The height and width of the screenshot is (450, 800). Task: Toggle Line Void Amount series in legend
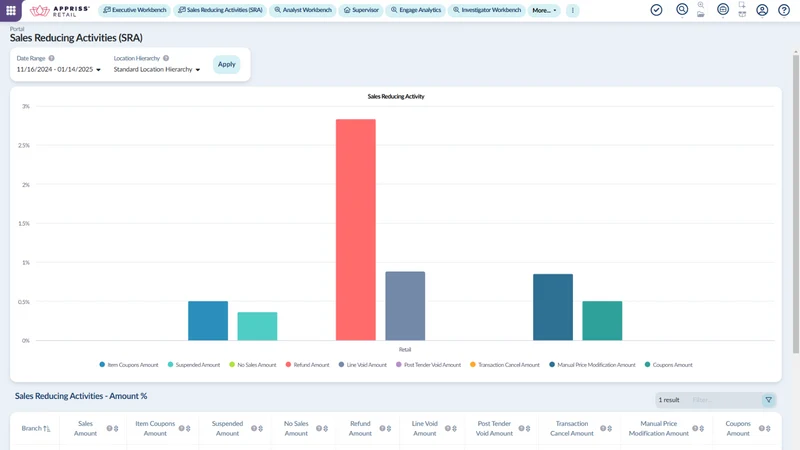point(363,365)
